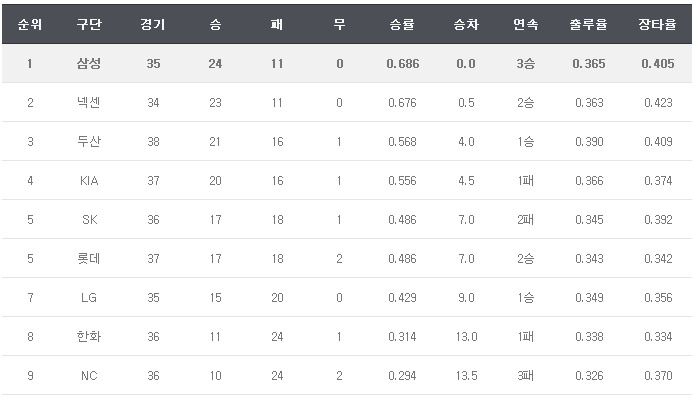Select the SK team name
The width and height of the screenshot is (694, 400).
pos(88,219)
